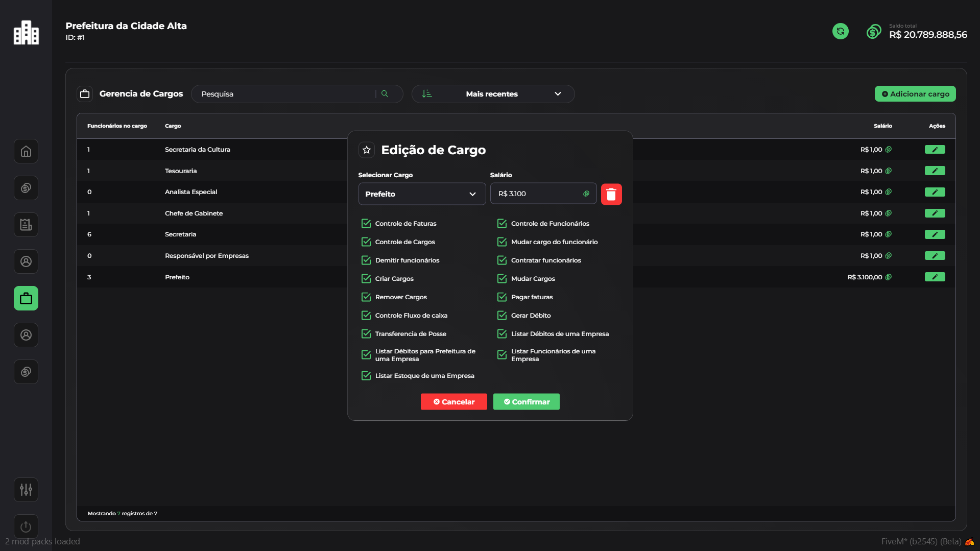The width and height of the screenshot is (980, 551).
Task: Click the Cargo column header
Action: pos(173,126)
